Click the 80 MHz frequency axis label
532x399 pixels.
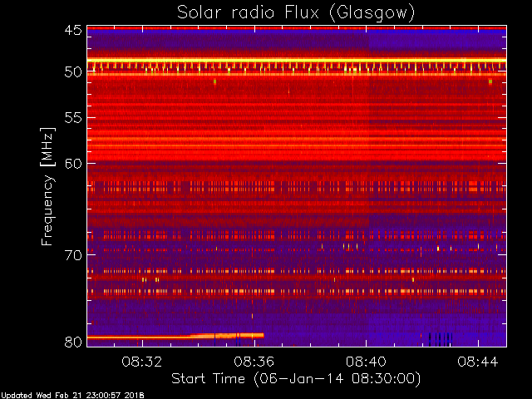73,342
